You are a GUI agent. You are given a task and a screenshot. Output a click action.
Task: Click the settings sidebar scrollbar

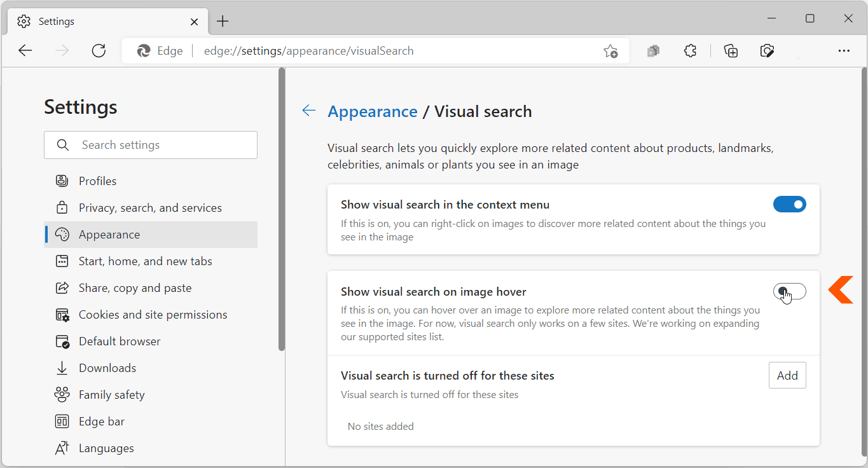282,210
